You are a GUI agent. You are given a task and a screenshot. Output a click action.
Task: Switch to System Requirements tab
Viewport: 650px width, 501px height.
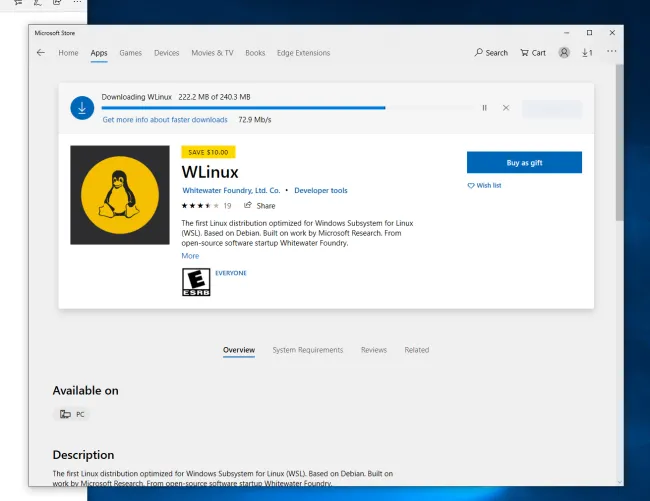pyautogui.click(x=308, y=350)
